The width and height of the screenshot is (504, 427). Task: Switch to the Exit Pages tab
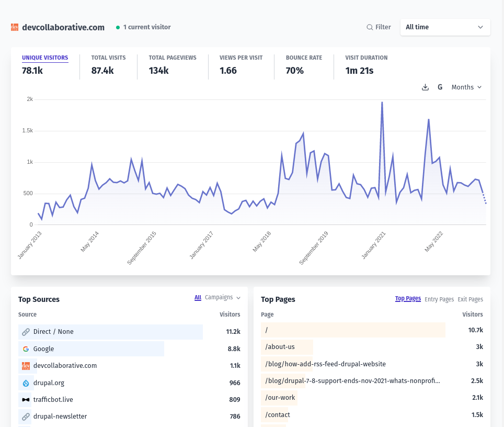point(470,299)
